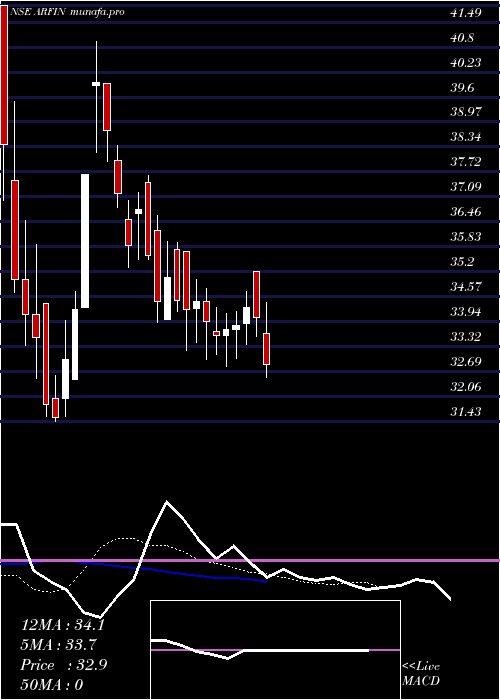Click the tall white candlestick body

pyautogui.click(x=85, y=241)
